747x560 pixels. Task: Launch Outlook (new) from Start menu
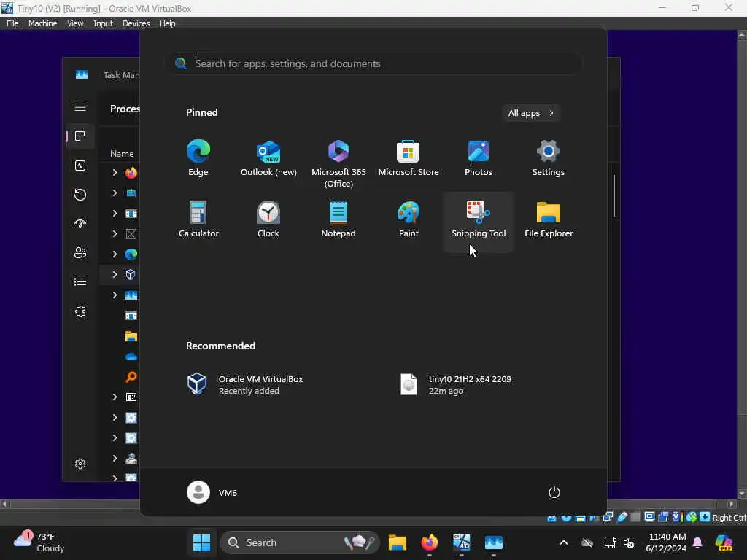(x=268, y=158)
